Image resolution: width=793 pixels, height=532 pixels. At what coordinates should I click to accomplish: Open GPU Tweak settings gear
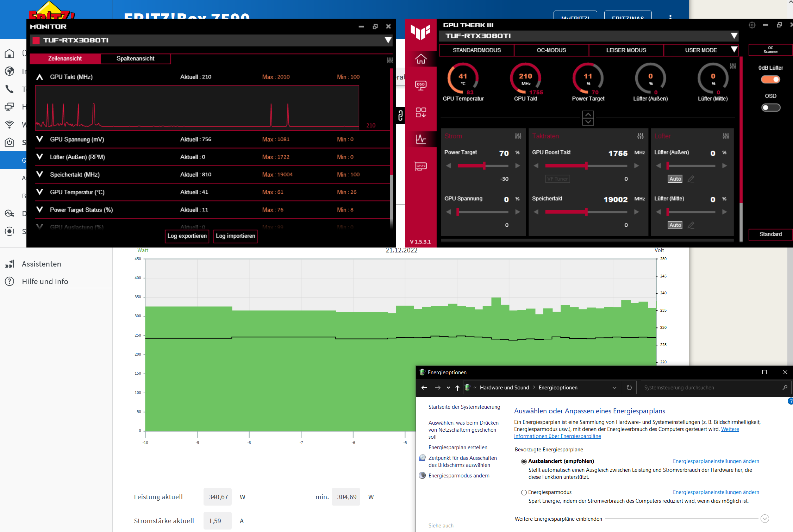752,25
